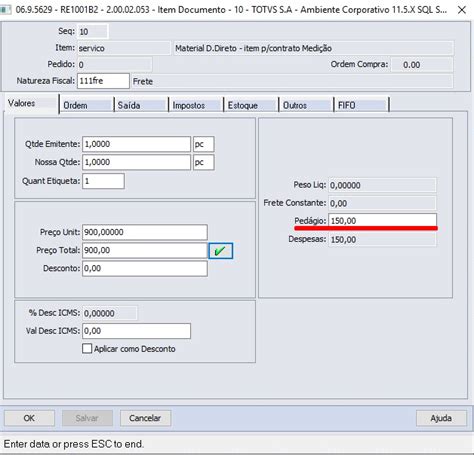Click the Frete Constante value 0,00
This screenshot has height=455, width=474.
click(382, 203)
